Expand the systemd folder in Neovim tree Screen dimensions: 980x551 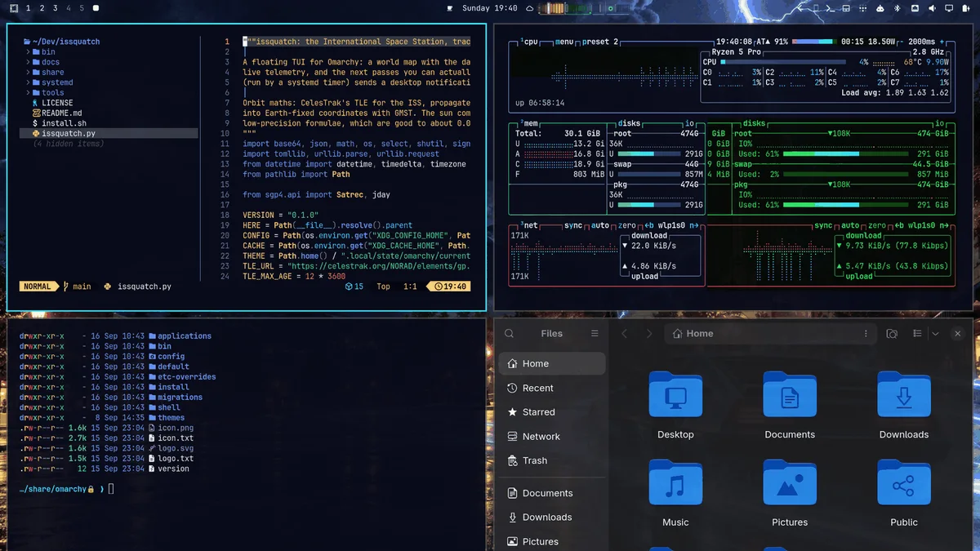(51, 82)
